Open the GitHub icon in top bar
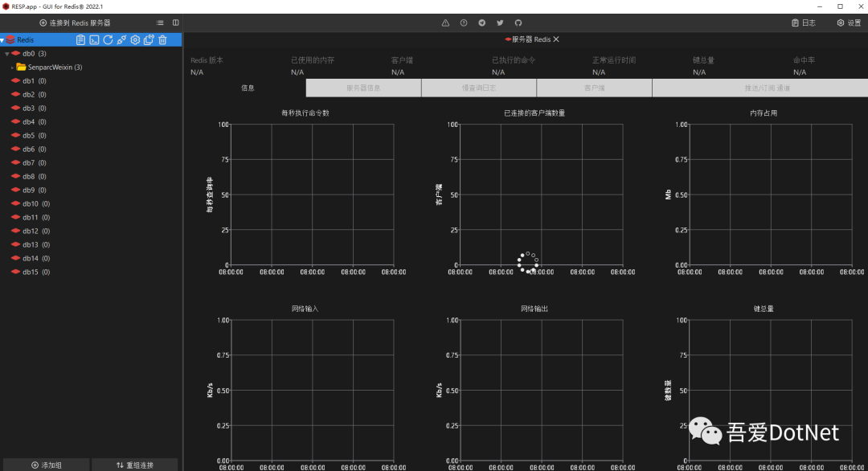The image size is (868, 471). tap(518, 23)
